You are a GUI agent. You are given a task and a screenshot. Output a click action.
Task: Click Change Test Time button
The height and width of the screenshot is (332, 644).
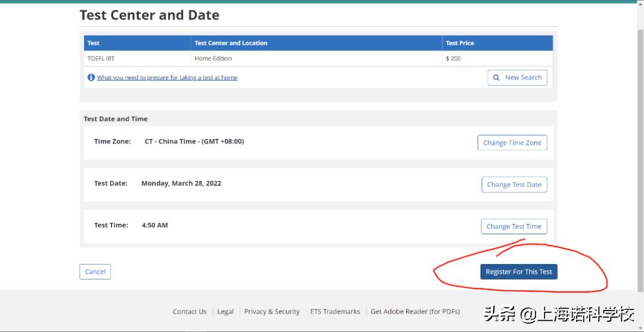click(x=514, y=226)
